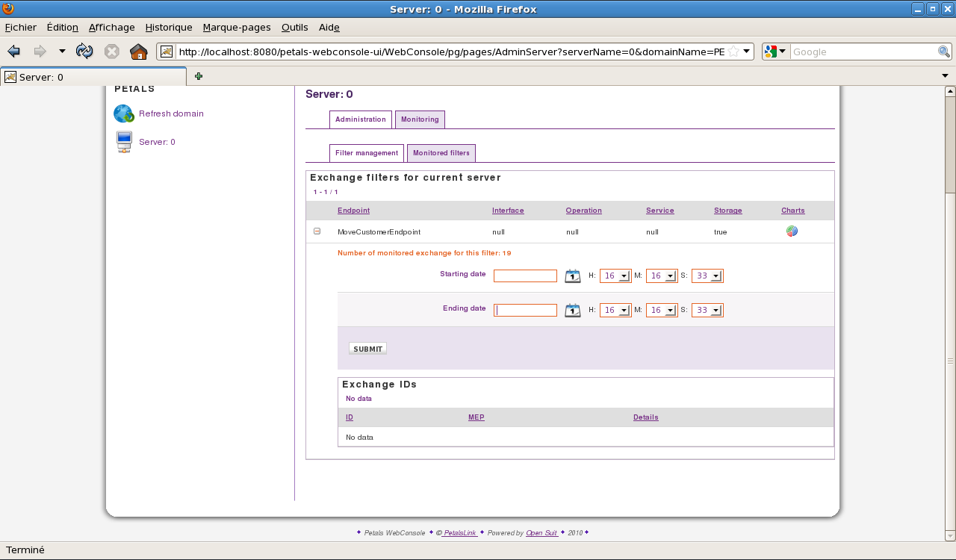Click the Refresh domain globe icon
The height and width of the screenshot is (560, 956).
123,113
